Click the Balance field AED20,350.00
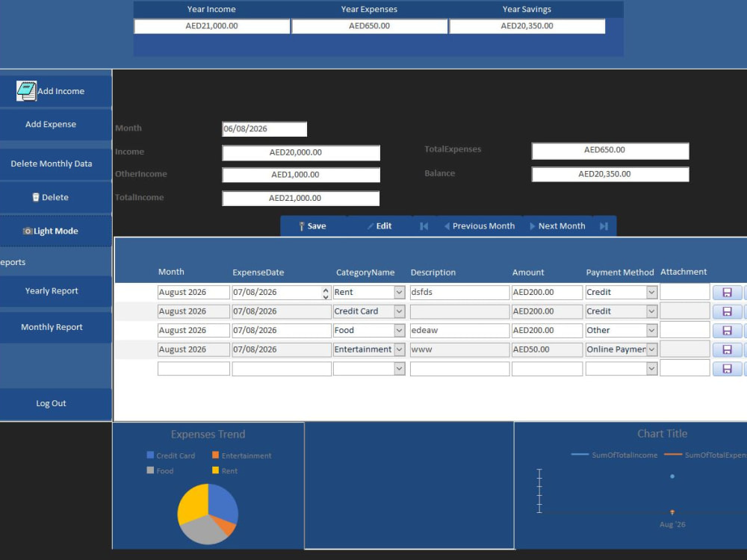 (610, 174)
